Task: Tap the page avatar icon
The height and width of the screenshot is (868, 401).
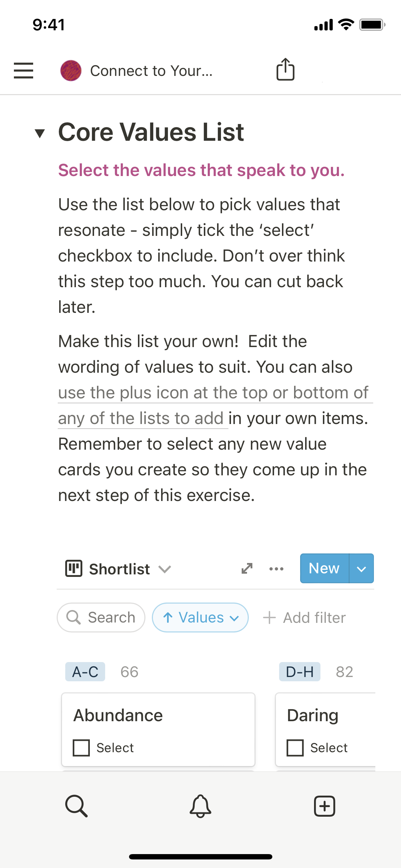Action: [71, 71]
